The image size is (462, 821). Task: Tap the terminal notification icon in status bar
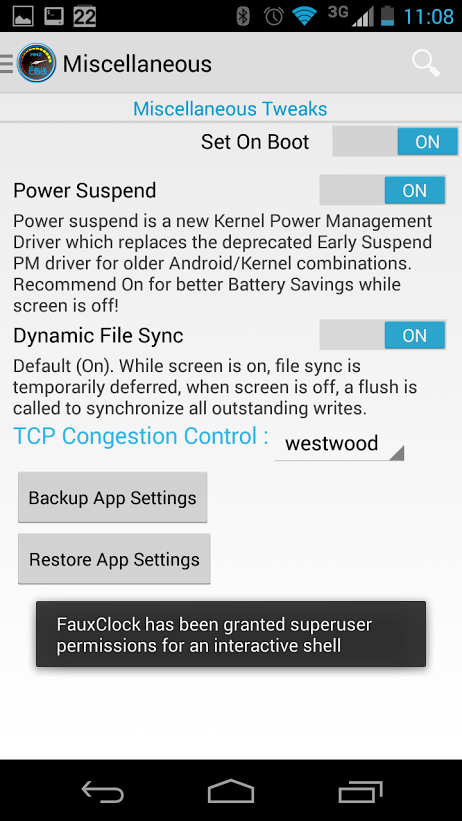[x=53, y=16]
